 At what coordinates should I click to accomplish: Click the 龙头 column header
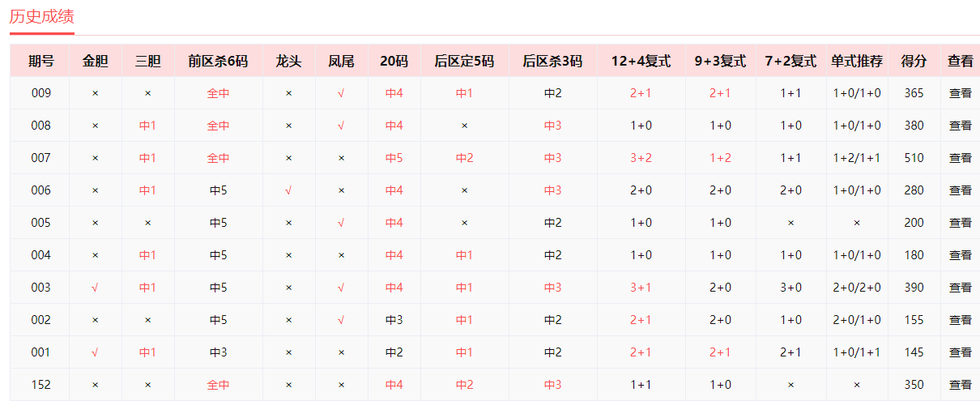click(288, 61)
